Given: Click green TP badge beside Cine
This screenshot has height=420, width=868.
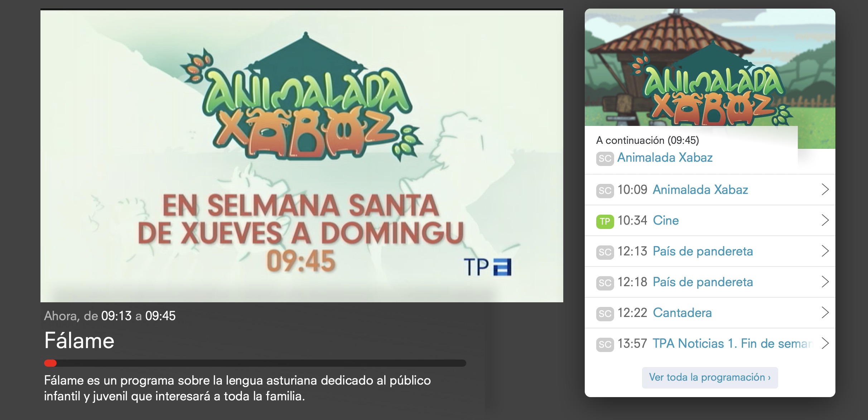Looking at the screenshot, I should (x=605, y=221).
